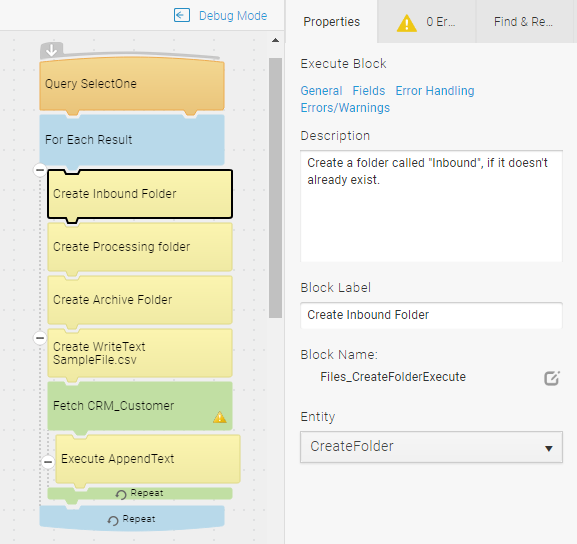The image size is (577, 544).
Task: Click into the Block Label input field
Action: point(431,315)
